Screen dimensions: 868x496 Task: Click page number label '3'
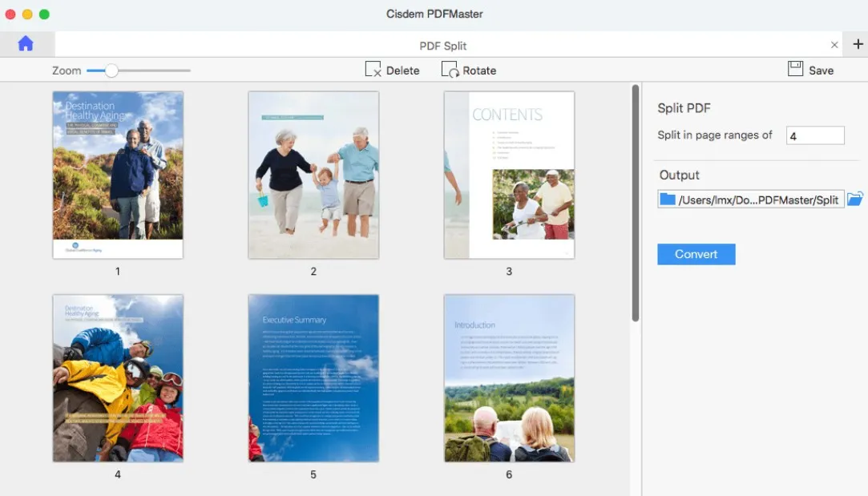pyautogui.click(x=509, y=272)
